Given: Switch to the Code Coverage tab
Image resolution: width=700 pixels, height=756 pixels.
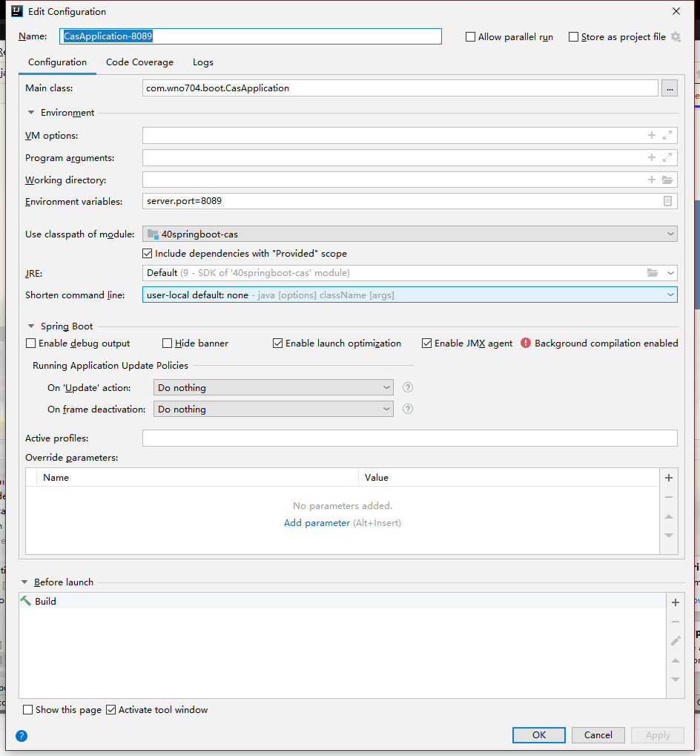Looking at the screenshot, I should [139, 62].
